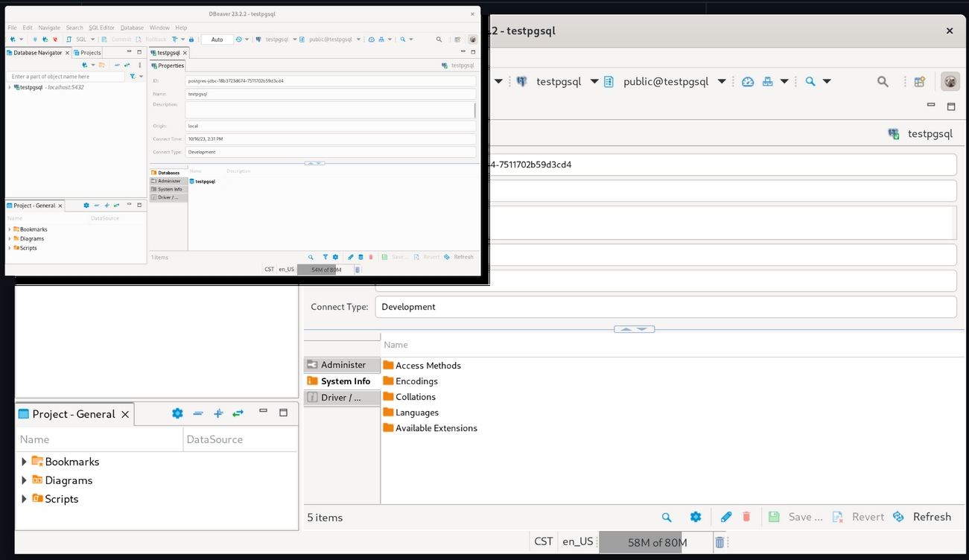Open Auto commit mode box in front toolbar

coord(217,39)
